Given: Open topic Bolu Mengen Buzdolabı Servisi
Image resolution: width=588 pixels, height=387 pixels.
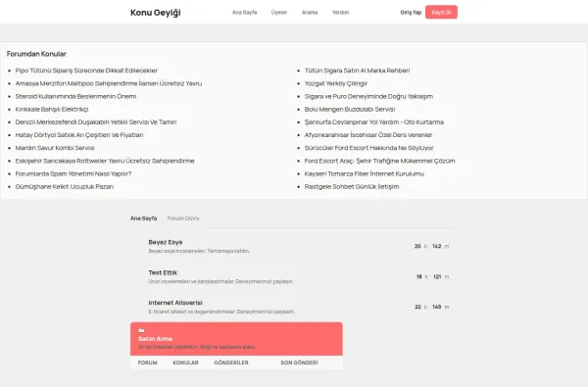Looking at the screenshot, I should 350,109.
